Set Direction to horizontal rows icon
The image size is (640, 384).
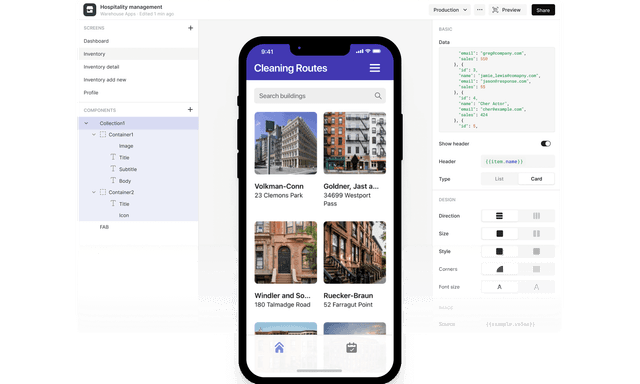coord(499,216)
